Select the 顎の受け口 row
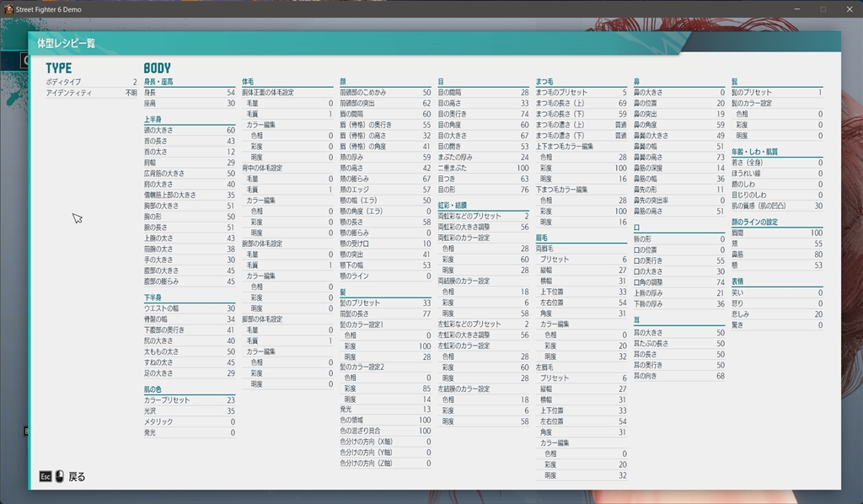Screen dimensions: 863x504 click(385, 244)
